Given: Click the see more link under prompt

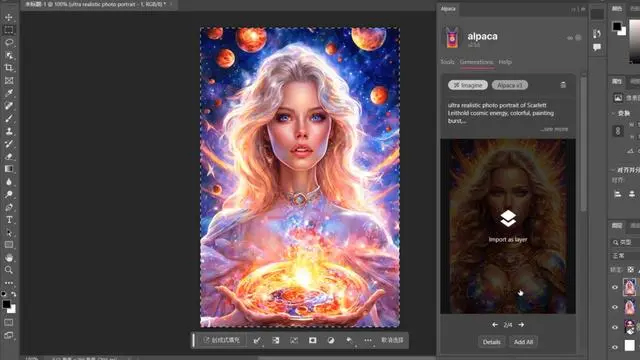Looking at the screenshot, I should pyautogui.click(x=554, y=129).
